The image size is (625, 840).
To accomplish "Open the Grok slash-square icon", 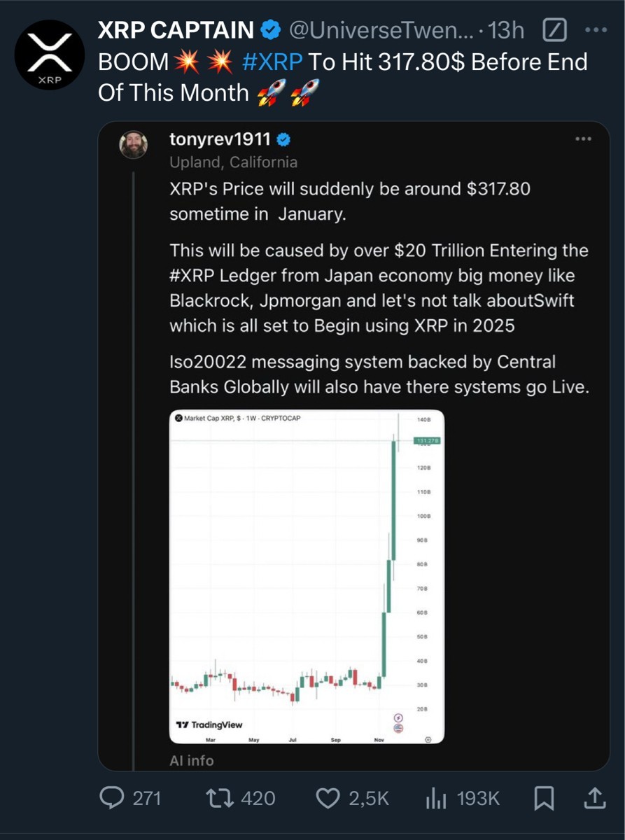I will [x=554, y=30].
